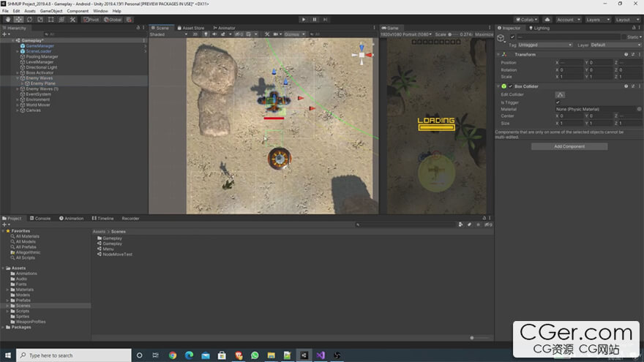Collapse the Transform component

(x=498, y=54)
